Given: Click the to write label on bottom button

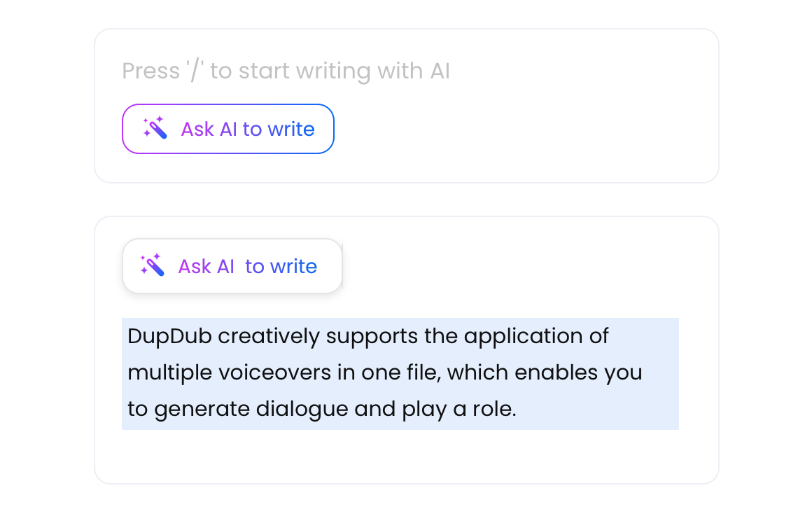Looking at the screenshot, I should coord(282,265).
